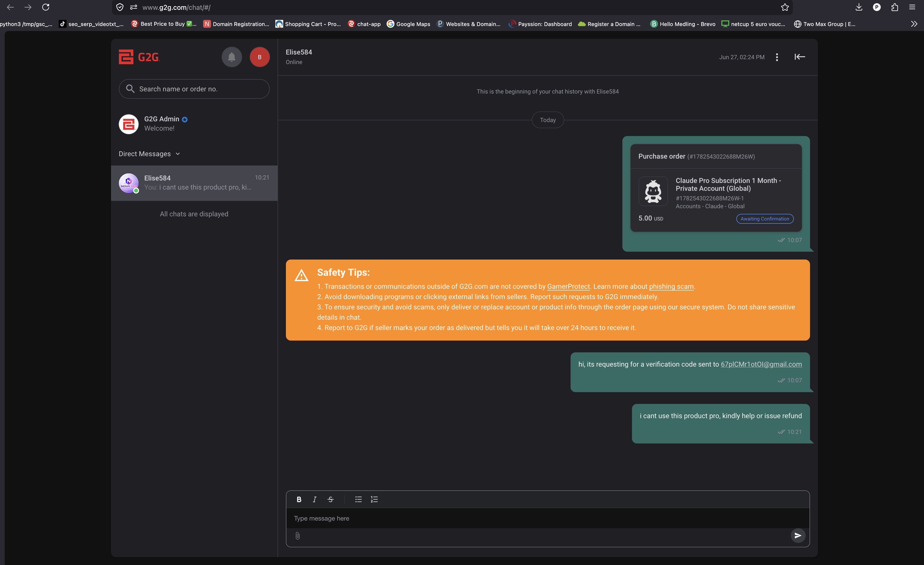Open the red B profile avatar

(x=260, y=57)
